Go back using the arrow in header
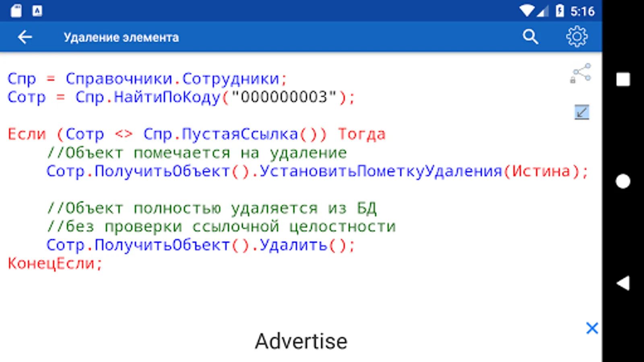644x362 pixels. [25, 37]
